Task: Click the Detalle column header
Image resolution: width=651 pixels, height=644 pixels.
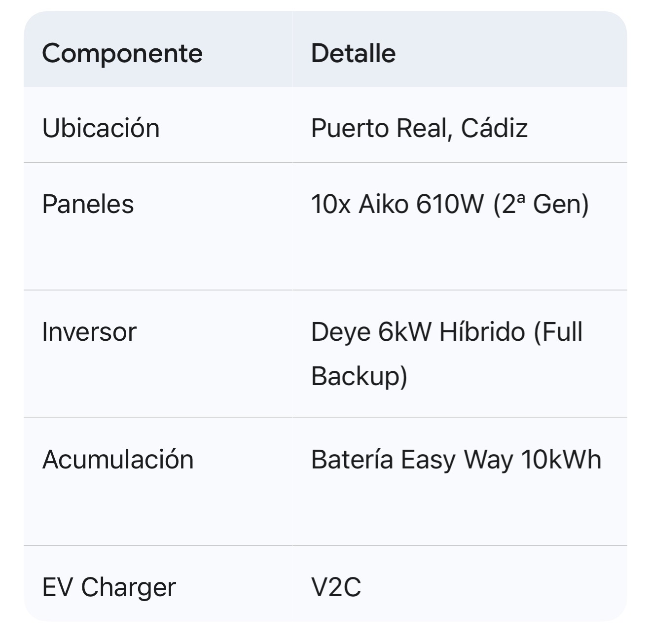Action: (353, 53)
